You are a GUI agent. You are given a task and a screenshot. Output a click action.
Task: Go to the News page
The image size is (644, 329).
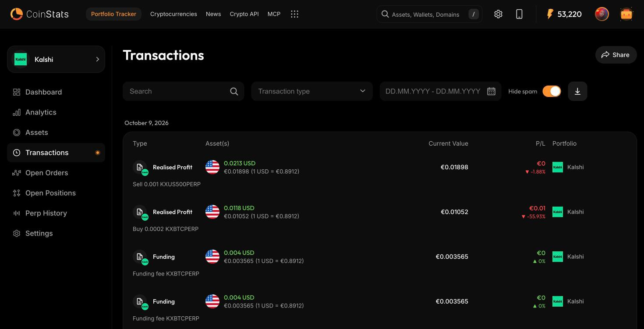[x=213, y=14]
